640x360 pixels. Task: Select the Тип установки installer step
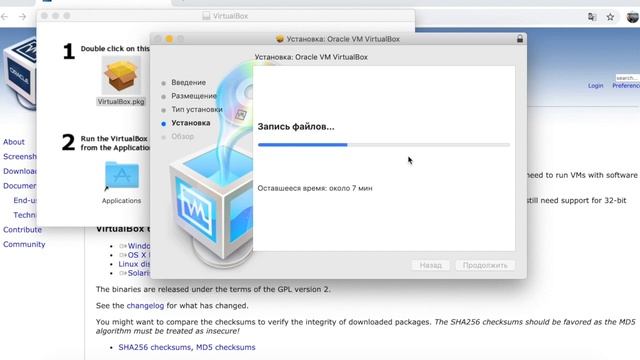tap(197, 109)
